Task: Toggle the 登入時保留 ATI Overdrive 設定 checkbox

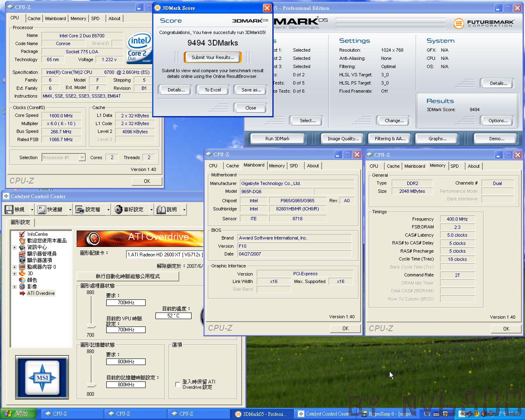Action: point(178,384)
